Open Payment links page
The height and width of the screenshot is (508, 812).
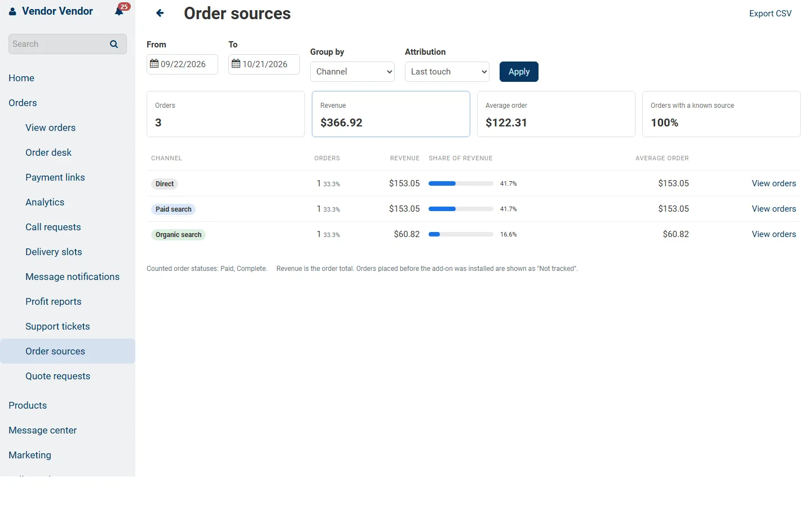tap(55, 177)
